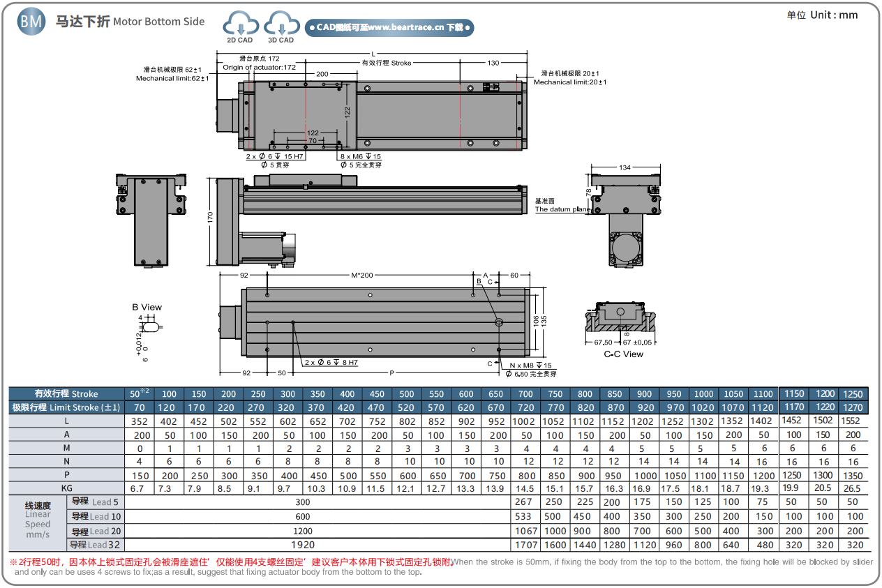
Task: Click the round BM badge icon
Action: [31, 22]
